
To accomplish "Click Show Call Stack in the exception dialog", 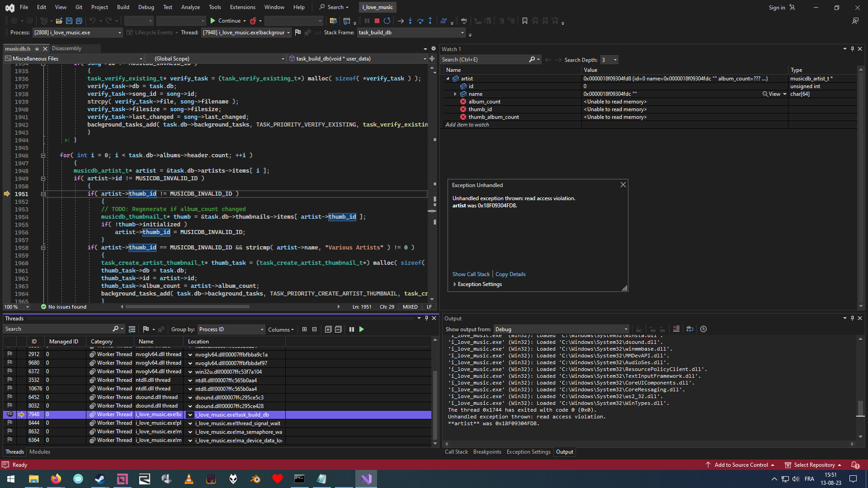I will 471,274.
